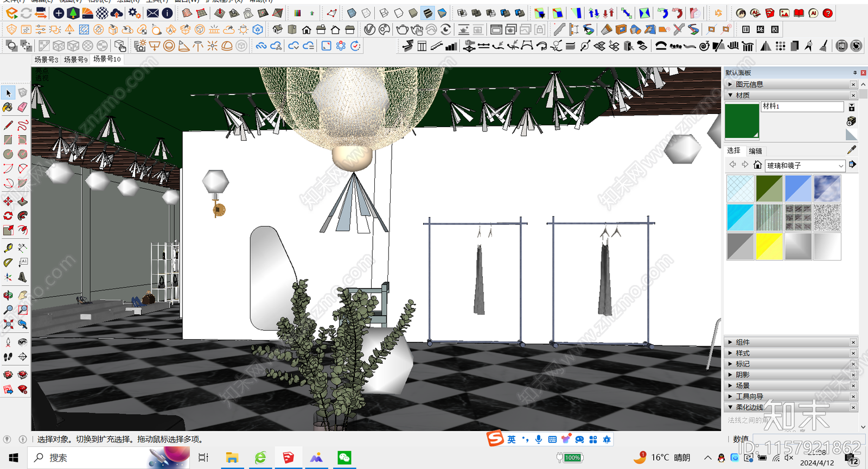Click the eyedropper sample paint icon

pos(851,150)
